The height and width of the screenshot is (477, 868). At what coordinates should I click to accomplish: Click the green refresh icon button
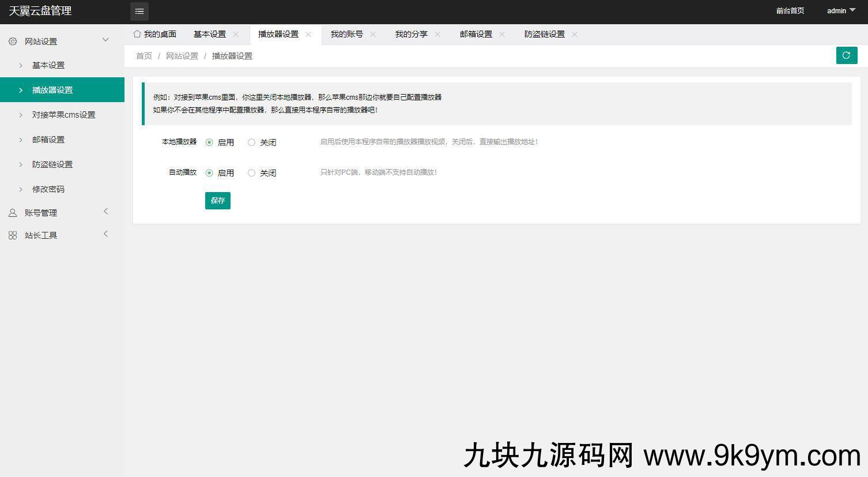point(846,55)
